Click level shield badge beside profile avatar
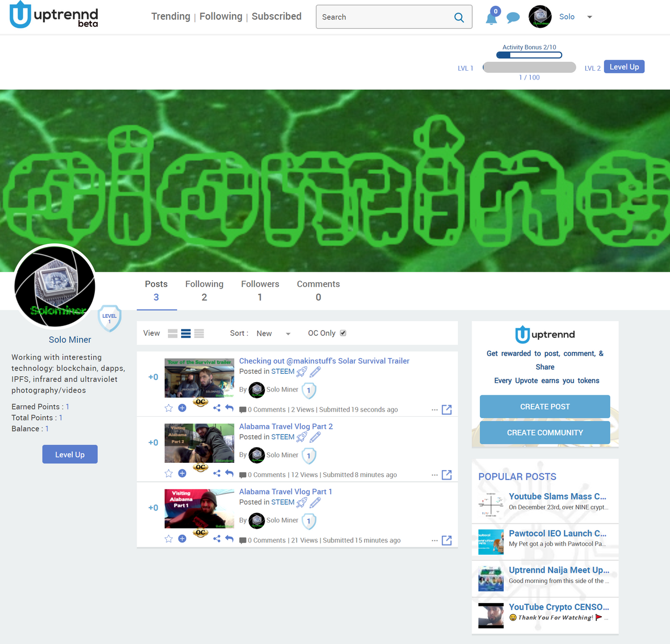The width and height of the screenshot is (670, 644). click(109, 318)
